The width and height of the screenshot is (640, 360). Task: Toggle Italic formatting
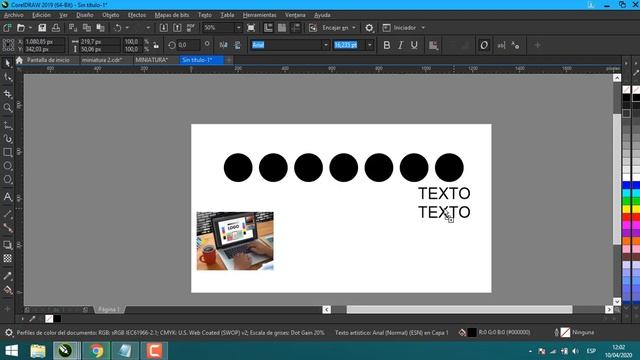(400, 45)
